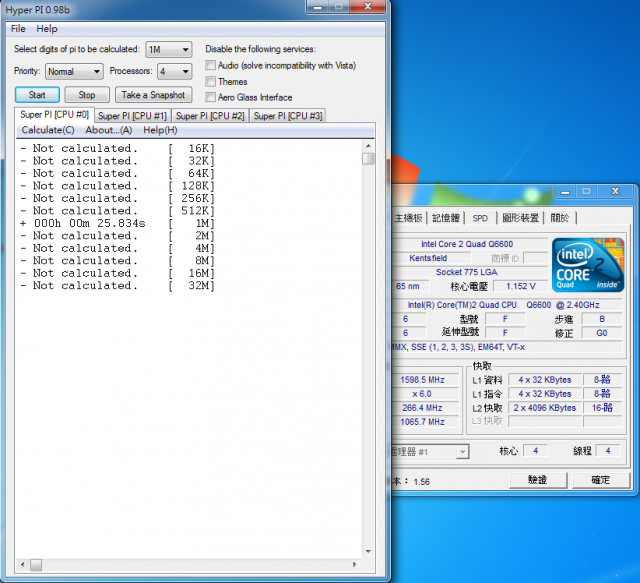
Task: Open the Help(H) menu in Super PI
Action: (x=160, y=130)
